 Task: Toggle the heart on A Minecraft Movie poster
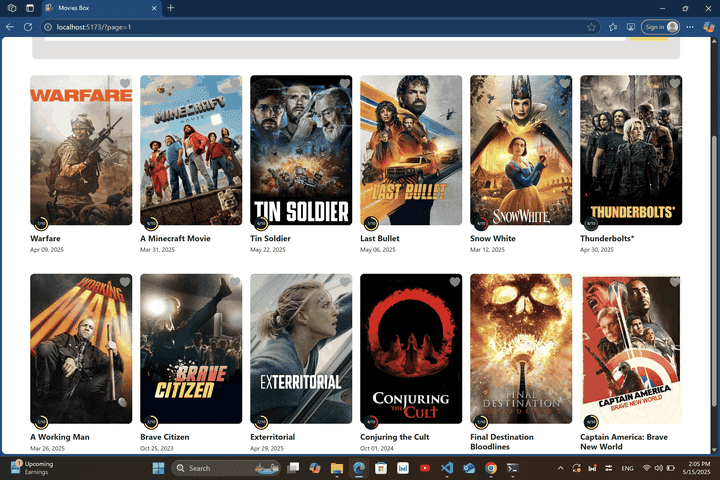[235, 83]
